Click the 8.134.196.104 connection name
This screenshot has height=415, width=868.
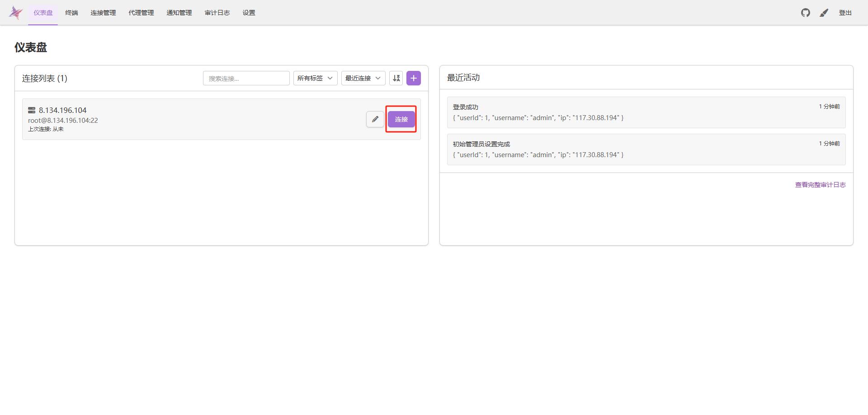(x=62, y=110)
